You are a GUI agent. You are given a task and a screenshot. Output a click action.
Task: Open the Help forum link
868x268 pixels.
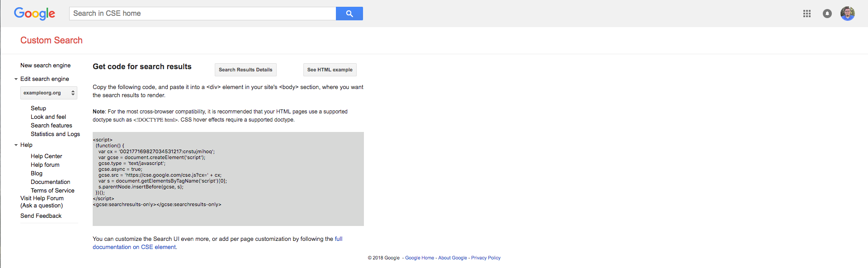45,165
